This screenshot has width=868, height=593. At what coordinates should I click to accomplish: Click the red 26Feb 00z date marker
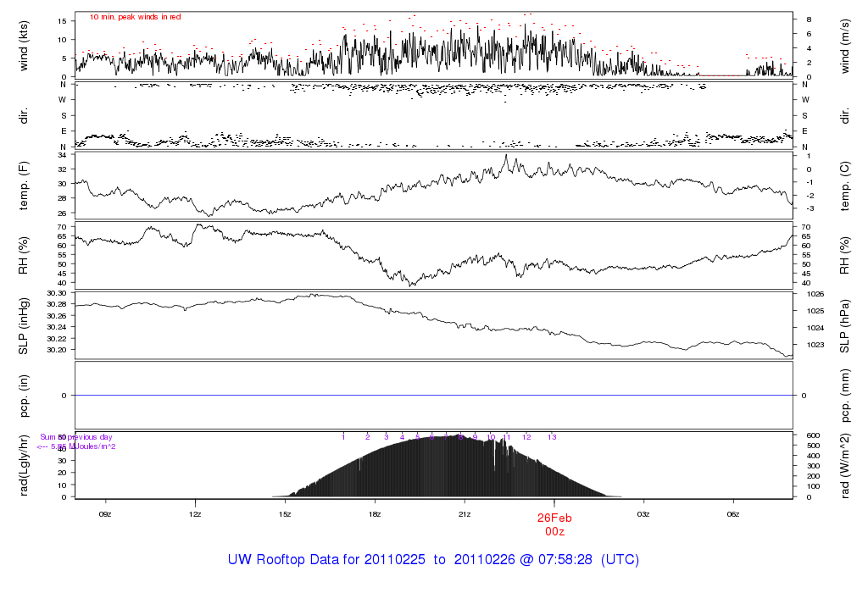click(x=554, y=524)
